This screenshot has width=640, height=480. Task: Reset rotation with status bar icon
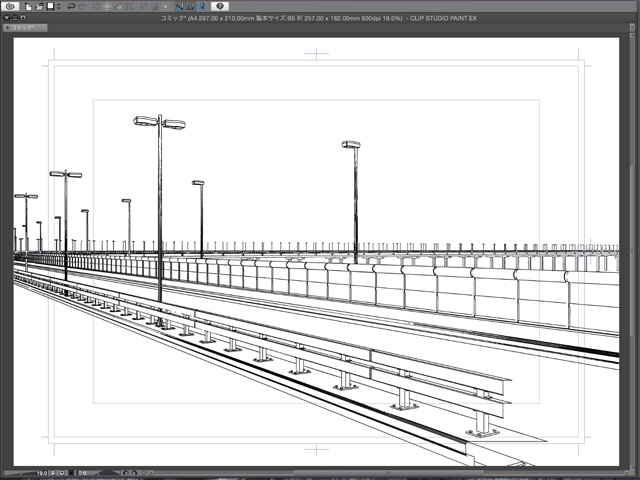click(144, 473)
